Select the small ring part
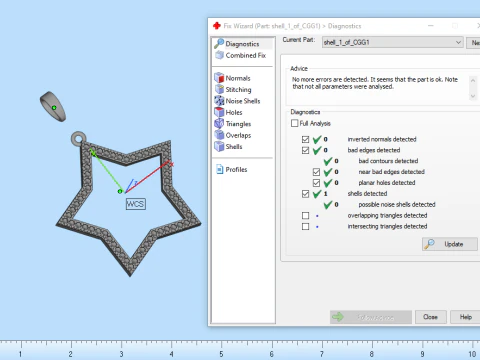Viewport: 480px width, 360px height. pos(53,106)
